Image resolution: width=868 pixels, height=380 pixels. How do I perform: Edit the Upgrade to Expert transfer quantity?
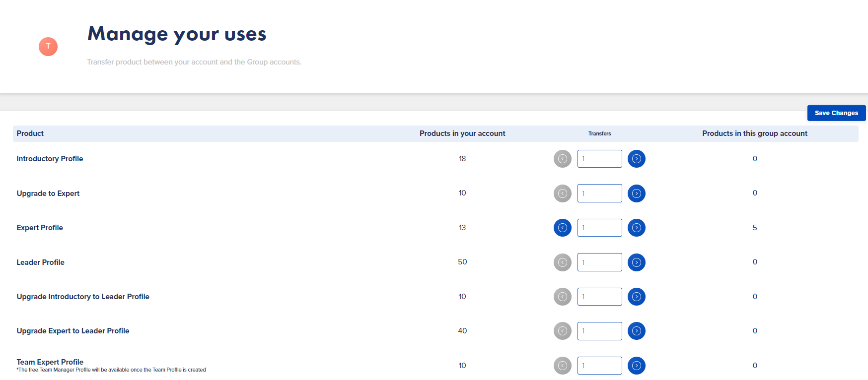(x=600, y=193)
